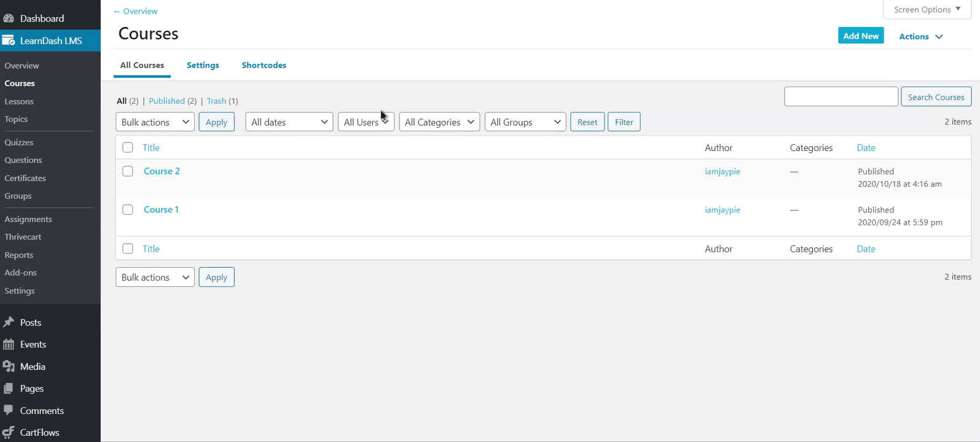Open the All Users filter dropdown
980x442 pixels.
(366, 122)
